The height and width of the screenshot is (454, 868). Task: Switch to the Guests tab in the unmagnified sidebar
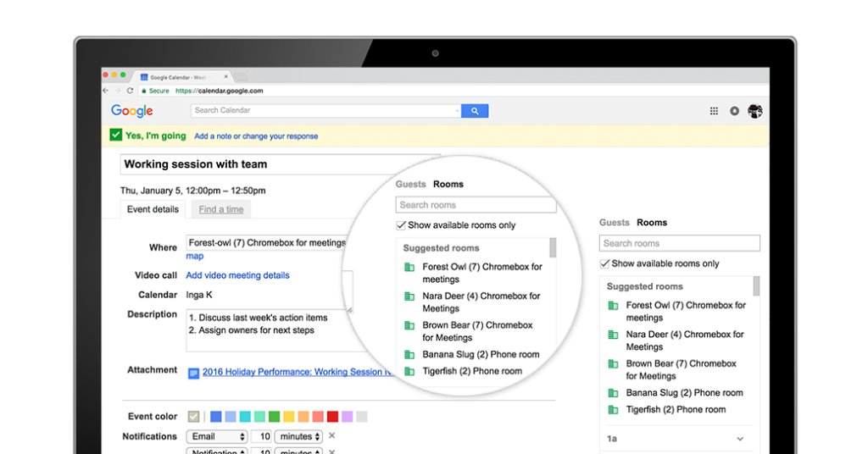[x=615, y=222]
